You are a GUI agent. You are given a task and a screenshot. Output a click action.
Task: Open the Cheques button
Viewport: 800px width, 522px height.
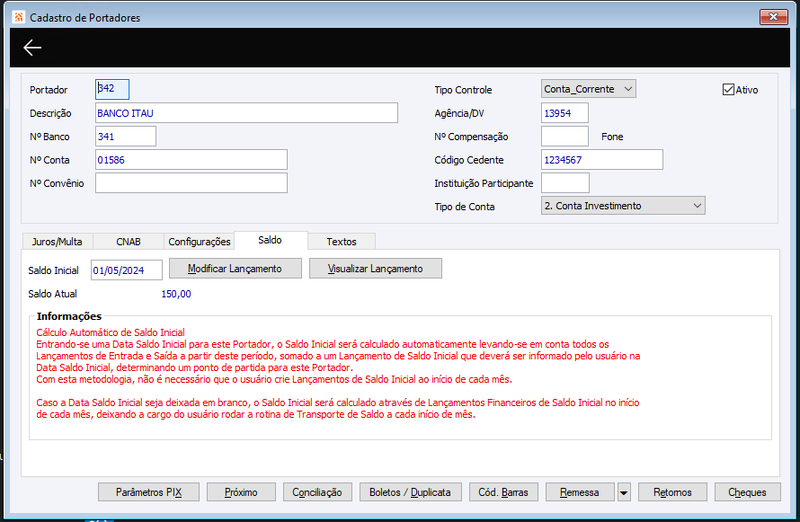pos(747,492)
